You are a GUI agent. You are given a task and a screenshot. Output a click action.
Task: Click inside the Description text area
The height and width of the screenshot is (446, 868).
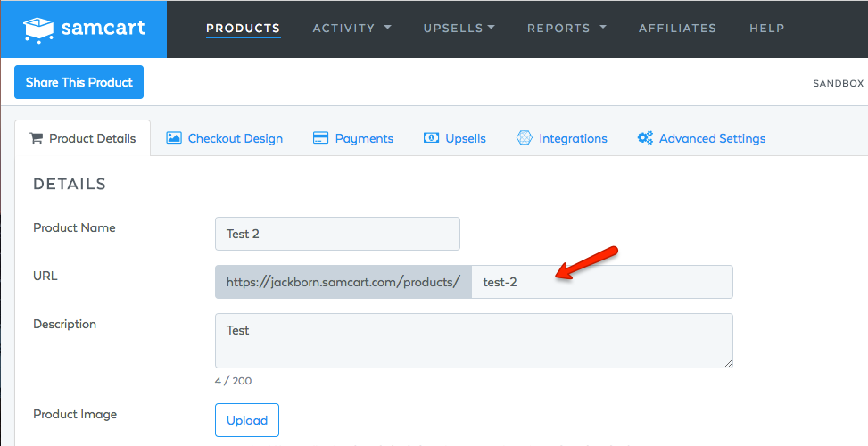tap(474, 341)
